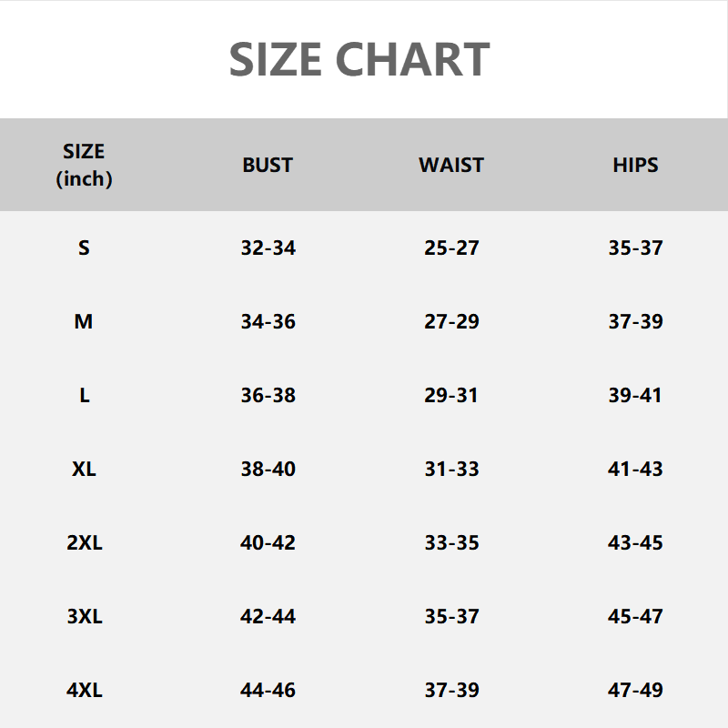The image size is (728, 728).
Task: Select the BUST column header
Action: (x=268, y=165)
